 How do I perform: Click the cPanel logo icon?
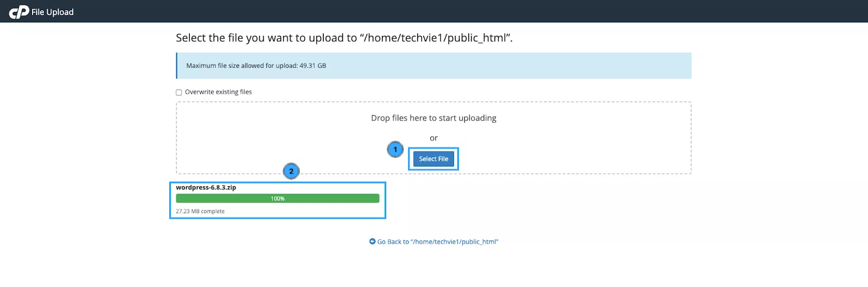click(19, 12)
